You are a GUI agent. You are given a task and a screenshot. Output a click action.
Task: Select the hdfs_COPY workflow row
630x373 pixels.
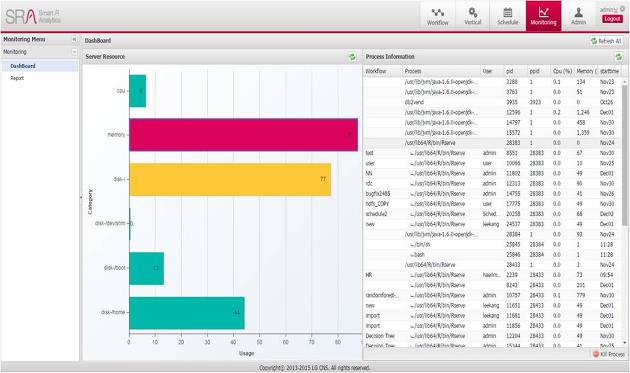click(x=492, y=204)
